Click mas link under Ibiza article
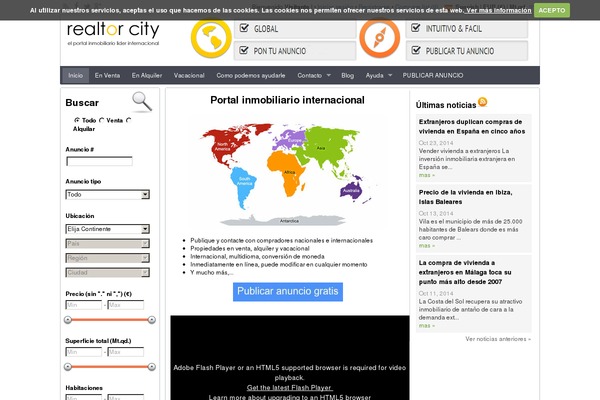600x400 pixels. [x=427, y=245]
